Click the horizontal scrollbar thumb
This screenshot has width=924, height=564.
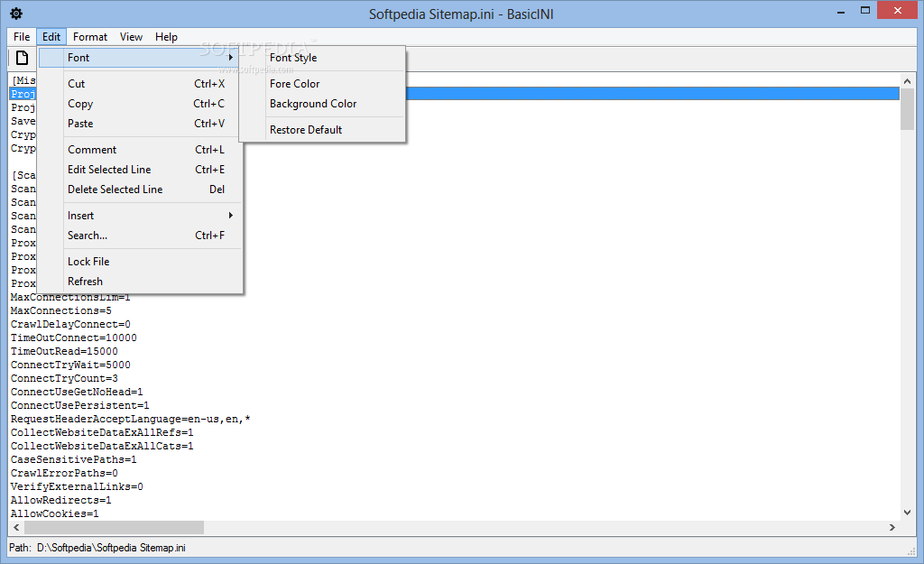coord(114,528)
